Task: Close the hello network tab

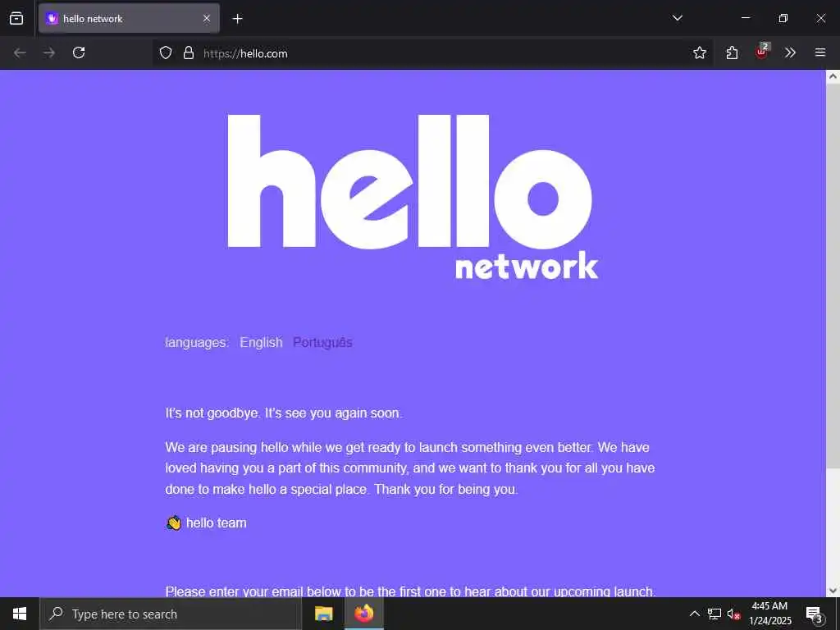Action: point(207,18)
